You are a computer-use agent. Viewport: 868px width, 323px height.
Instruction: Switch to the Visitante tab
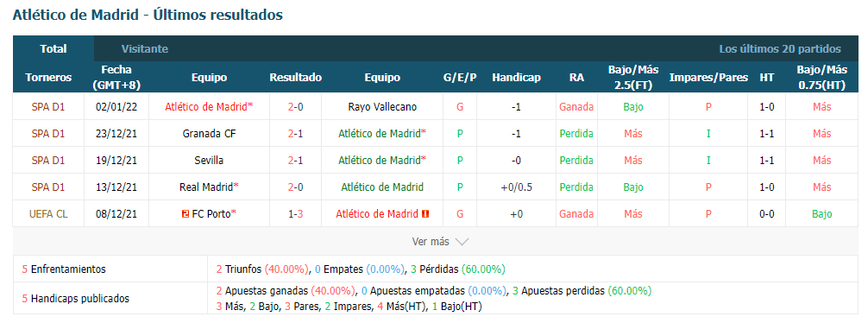coord(144,48)
